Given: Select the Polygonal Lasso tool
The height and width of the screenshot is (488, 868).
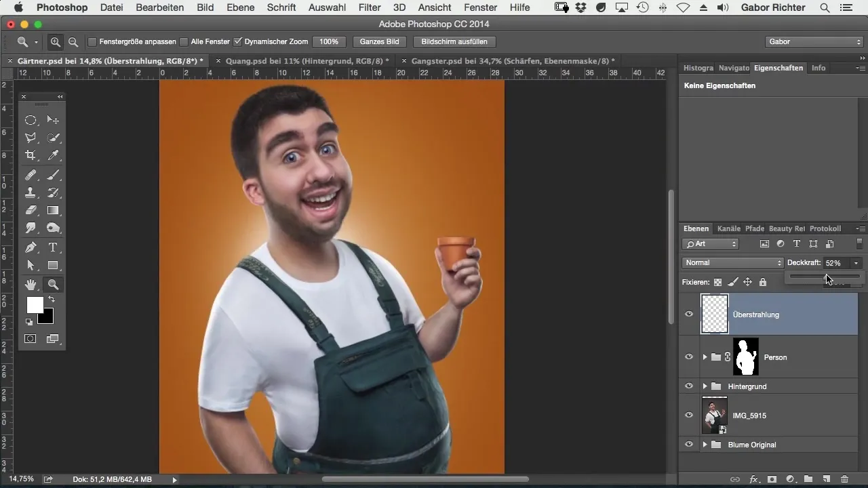Looking at the screenshot, I should [31, 138].
